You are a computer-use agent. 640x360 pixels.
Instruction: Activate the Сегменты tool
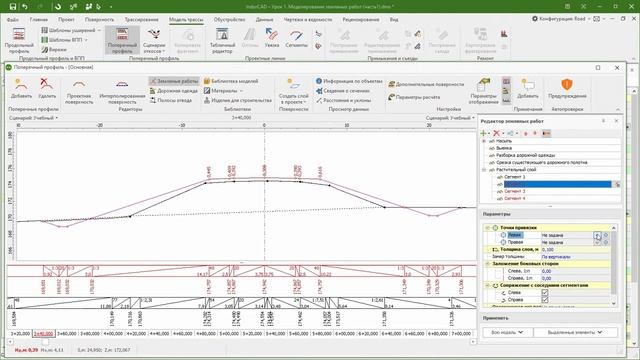pos(296,38)
